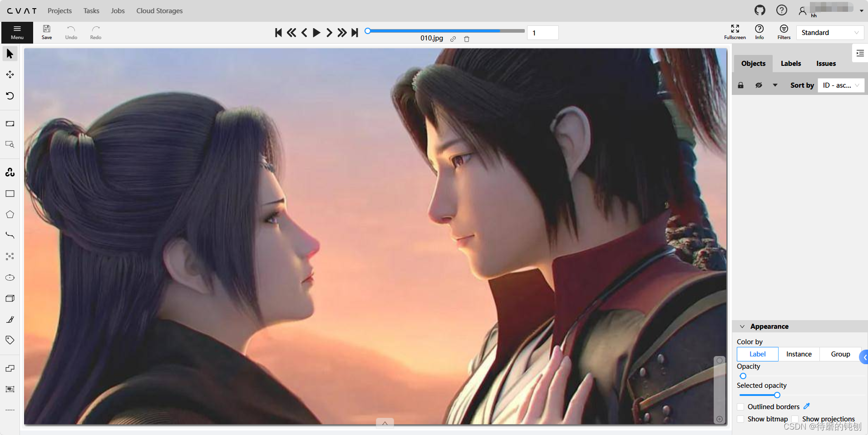This screenshot has height=435, width=868.
Task: Open annotation Filters
Action: click(x=784, y=32)
